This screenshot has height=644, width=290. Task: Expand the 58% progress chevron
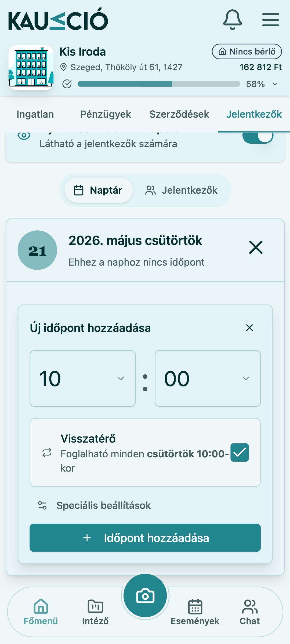point(275,84)
